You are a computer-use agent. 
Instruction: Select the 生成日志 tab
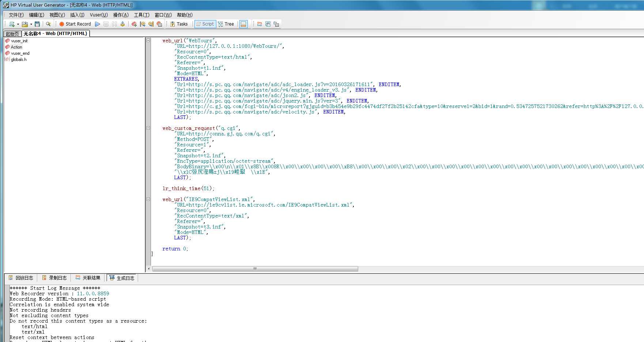[x=122, y=278]
